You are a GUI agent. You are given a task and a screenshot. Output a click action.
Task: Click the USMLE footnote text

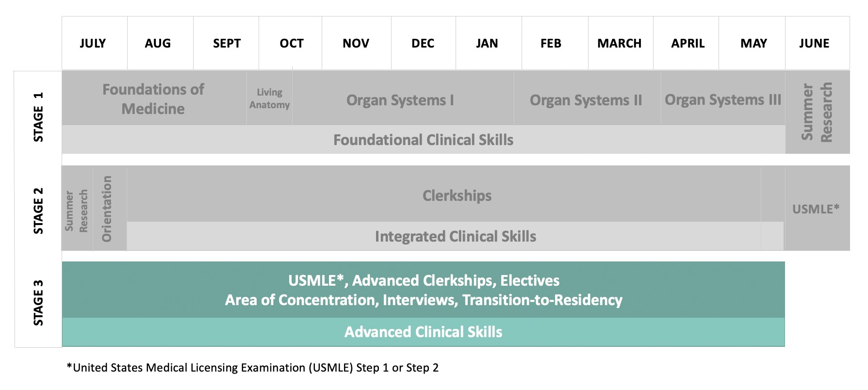coord(252,368)
